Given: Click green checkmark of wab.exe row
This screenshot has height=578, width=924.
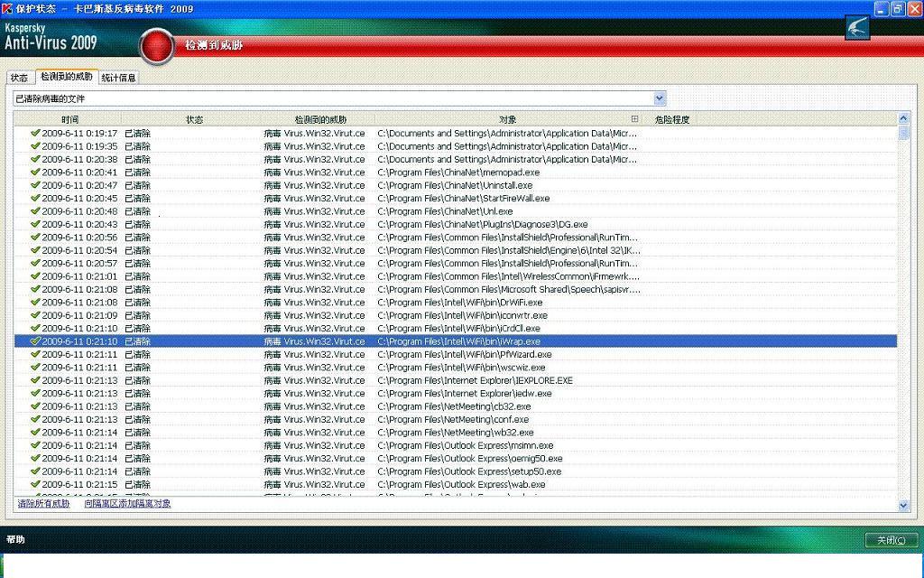Looking at the screenshot, I should [35, 484].
